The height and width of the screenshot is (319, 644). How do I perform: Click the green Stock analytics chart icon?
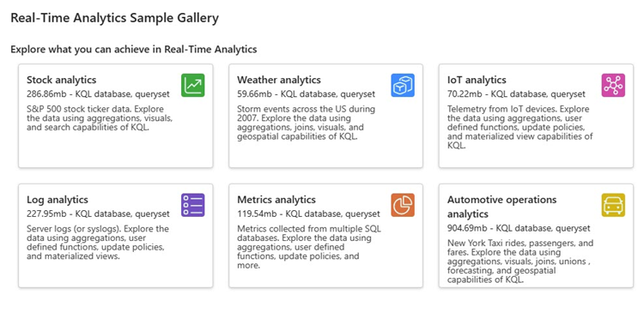coord(192,85)
